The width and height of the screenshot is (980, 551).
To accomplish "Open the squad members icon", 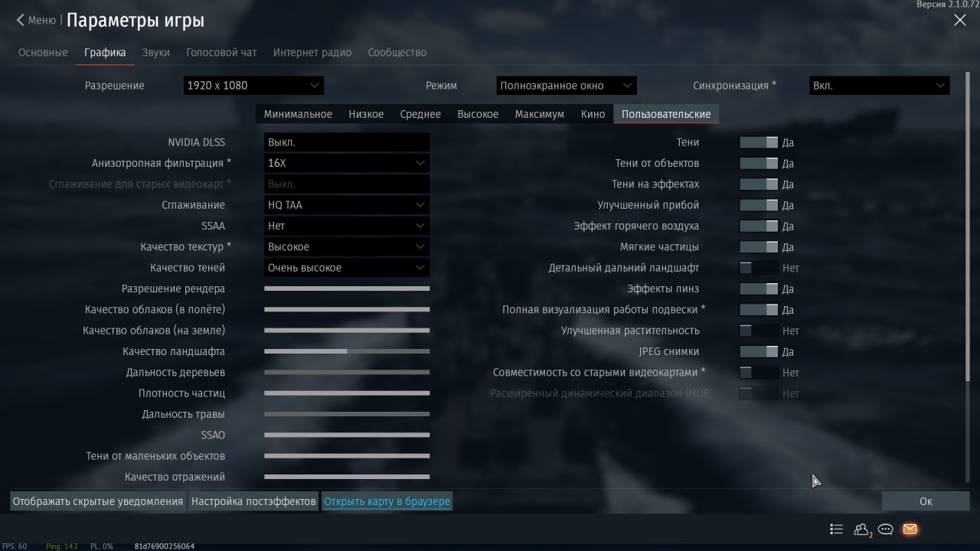I will click(862, 529).
